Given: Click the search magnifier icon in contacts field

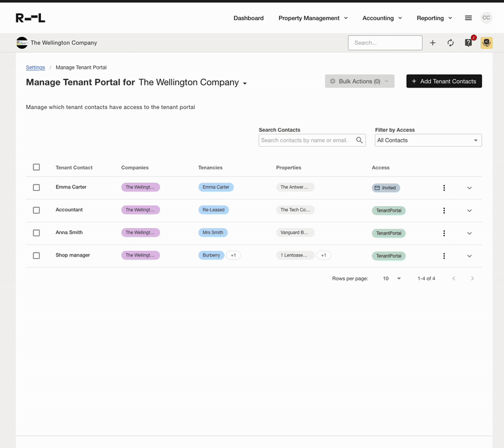Looking at the screenshot, I should pyautogui.click(x=360, y=141).
